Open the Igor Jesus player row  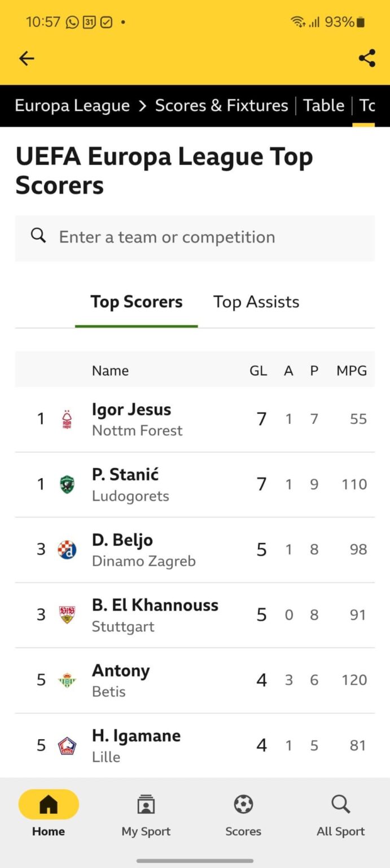click(x=195, y=419)
